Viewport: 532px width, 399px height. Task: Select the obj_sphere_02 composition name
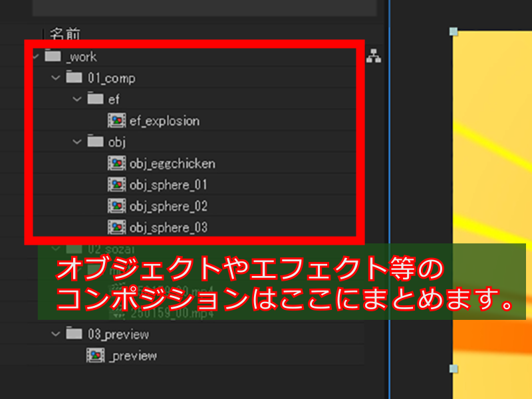[168, 207]
